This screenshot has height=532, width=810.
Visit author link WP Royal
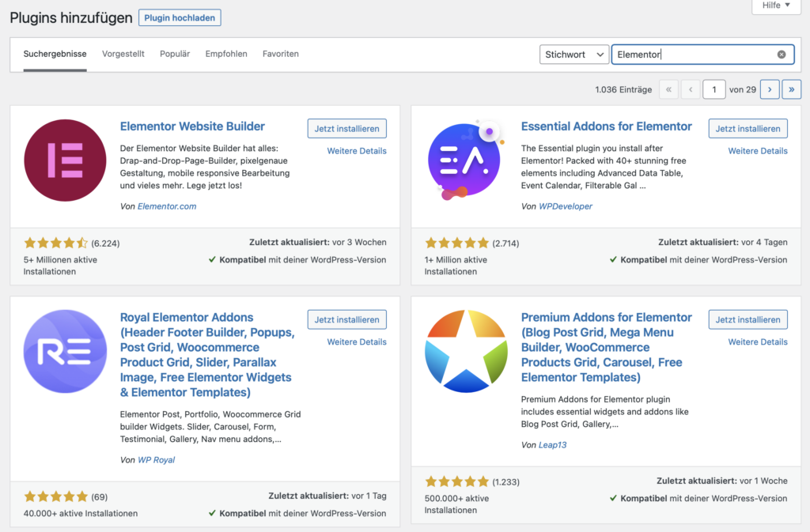coord(156,460)
